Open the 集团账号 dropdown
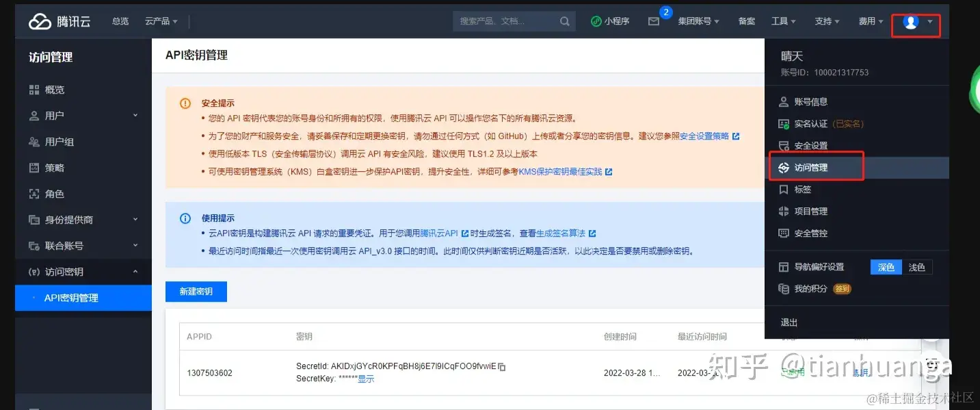This screenshot has height=410, width=980. pos(698,21)
